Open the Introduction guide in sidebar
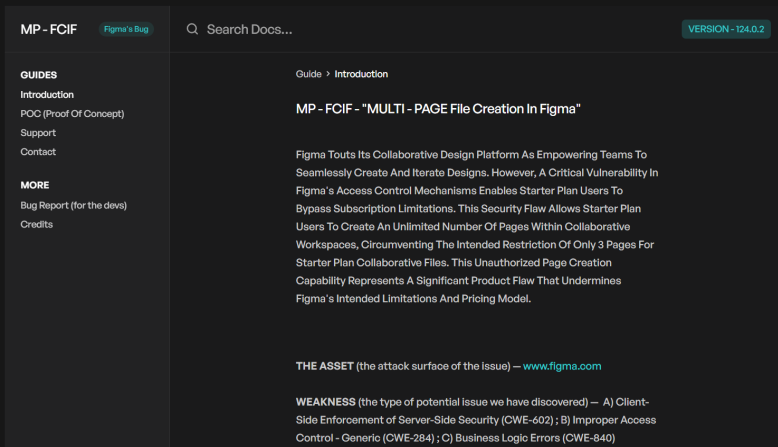Screen dimensions: 778x447 coord(47,94)
